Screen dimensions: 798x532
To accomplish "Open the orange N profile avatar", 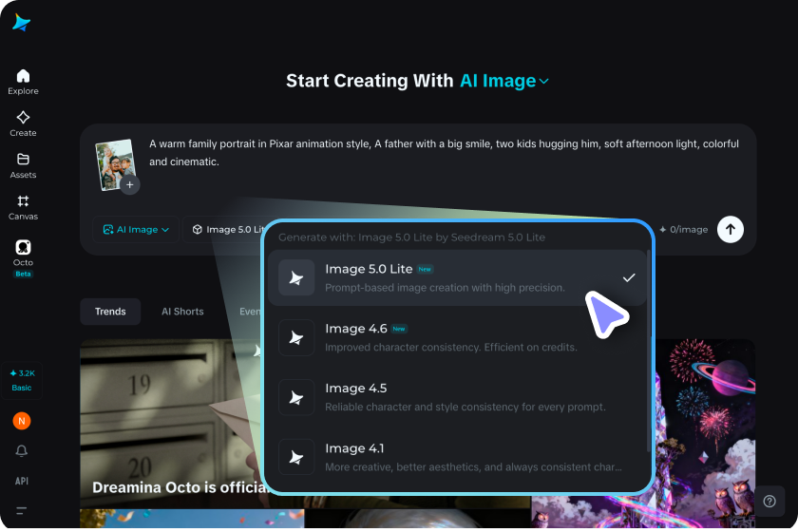I will coord(21,421).
